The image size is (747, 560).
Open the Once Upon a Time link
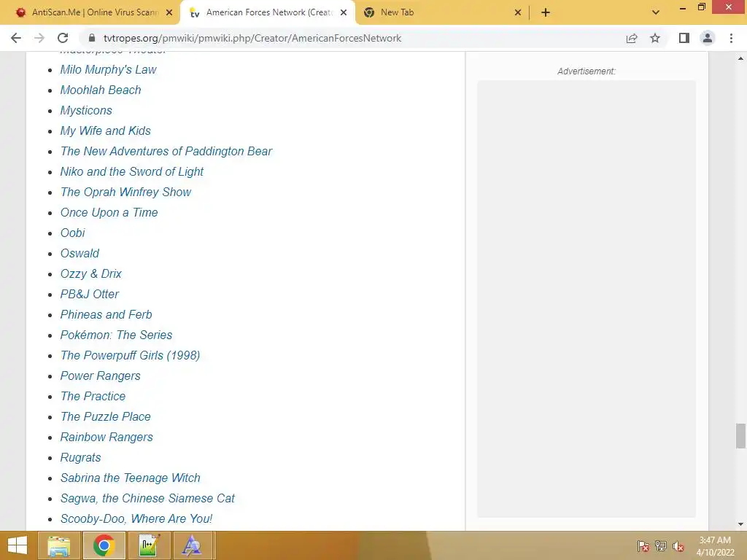[109, 212]
